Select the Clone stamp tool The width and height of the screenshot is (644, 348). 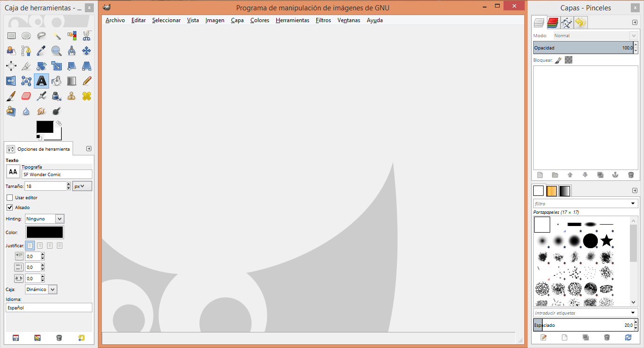72,96
